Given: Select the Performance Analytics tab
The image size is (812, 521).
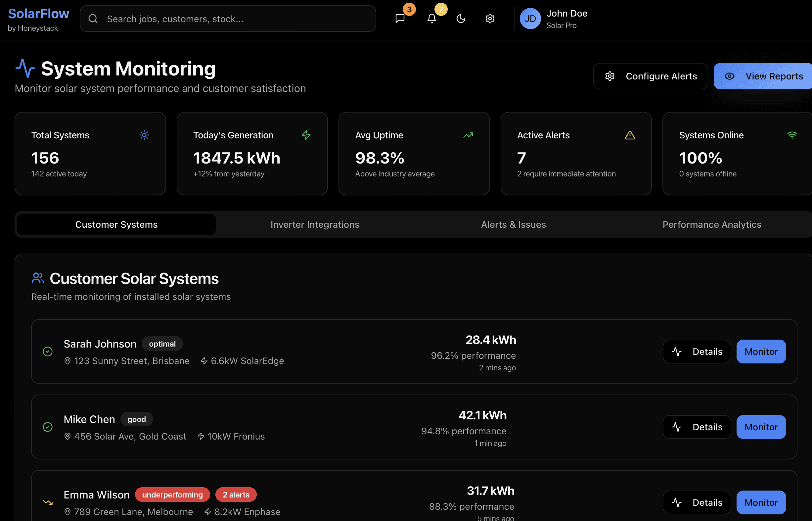Looking at the screenshot, I should click(711, 224).
